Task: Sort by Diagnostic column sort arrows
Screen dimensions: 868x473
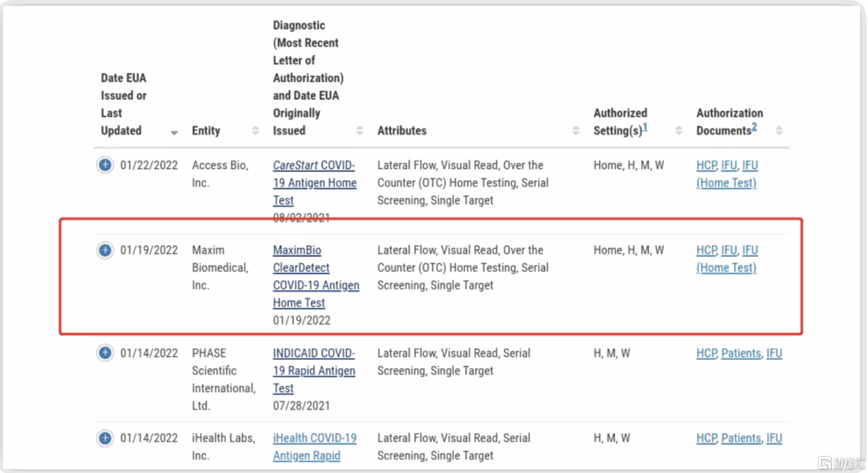Action: pyautogui.click(x=360, y=131)
